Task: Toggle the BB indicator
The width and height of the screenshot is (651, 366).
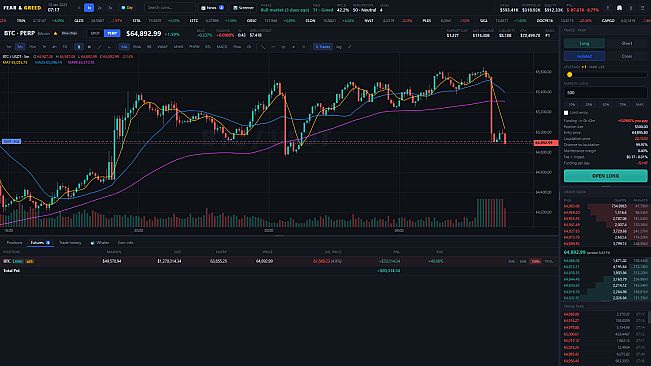Action: (x=149, y=47)
